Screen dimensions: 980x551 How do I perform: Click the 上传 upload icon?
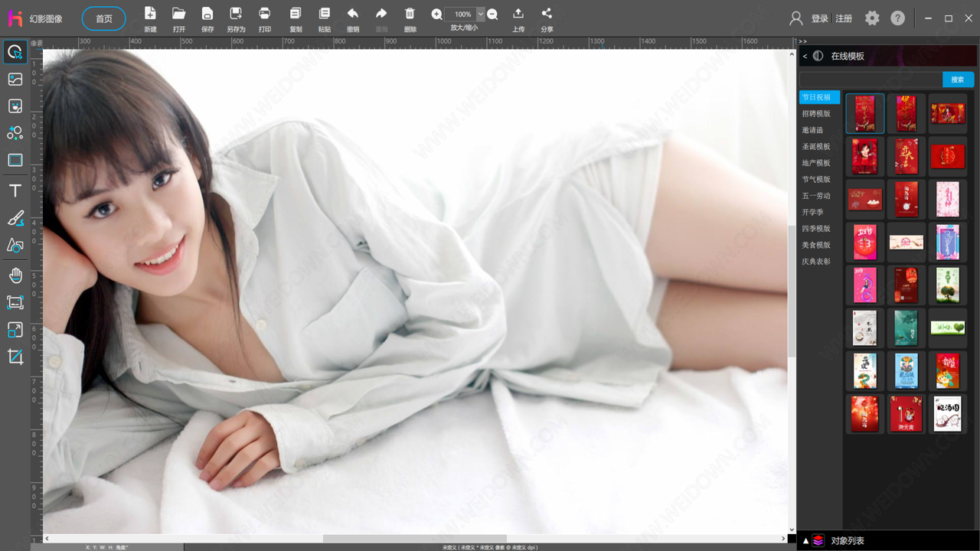[x=518, y=13]
